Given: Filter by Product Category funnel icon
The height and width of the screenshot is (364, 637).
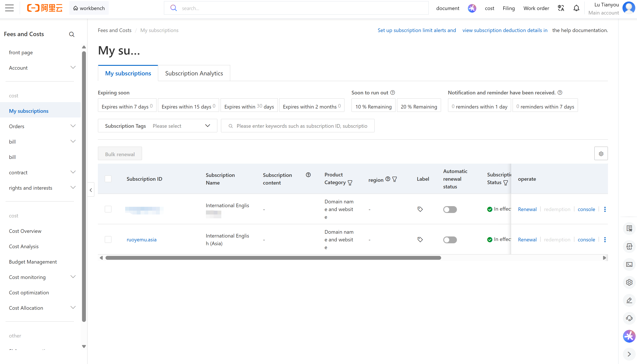Looking at the screenshot, I should (x=350, y=183).
